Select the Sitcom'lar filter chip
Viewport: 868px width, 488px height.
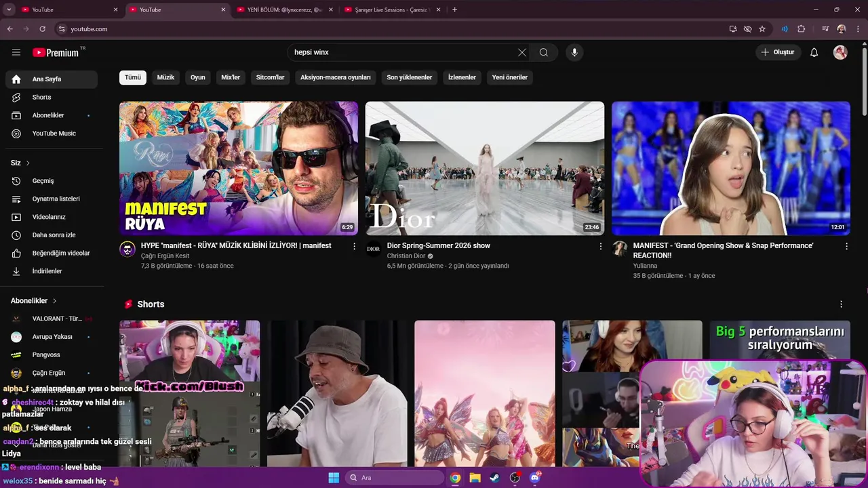tap(270, 77)
